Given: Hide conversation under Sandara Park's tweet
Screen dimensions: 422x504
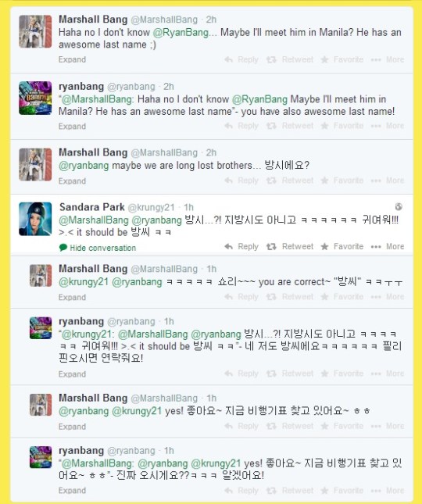Looking at the screenshot, I should 98,248.
